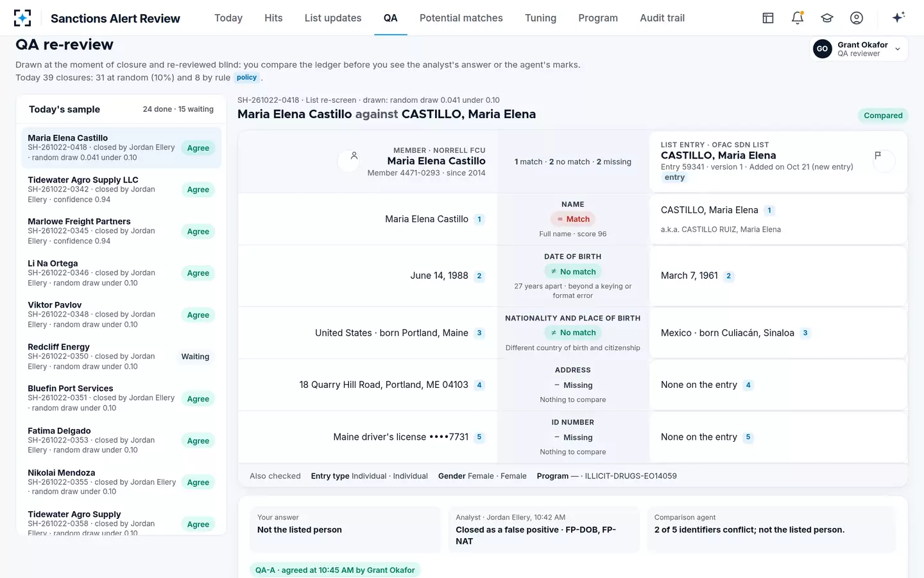Go to the Tuning tab
924x578 pixels.
tap(540, 18)
